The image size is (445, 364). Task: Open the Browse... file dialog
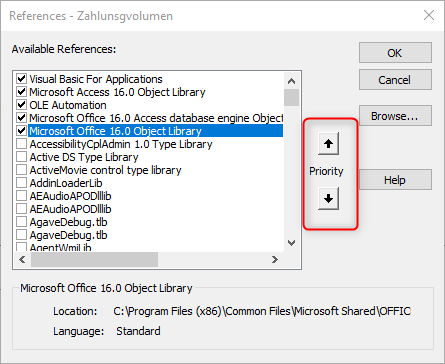point(395,116)
